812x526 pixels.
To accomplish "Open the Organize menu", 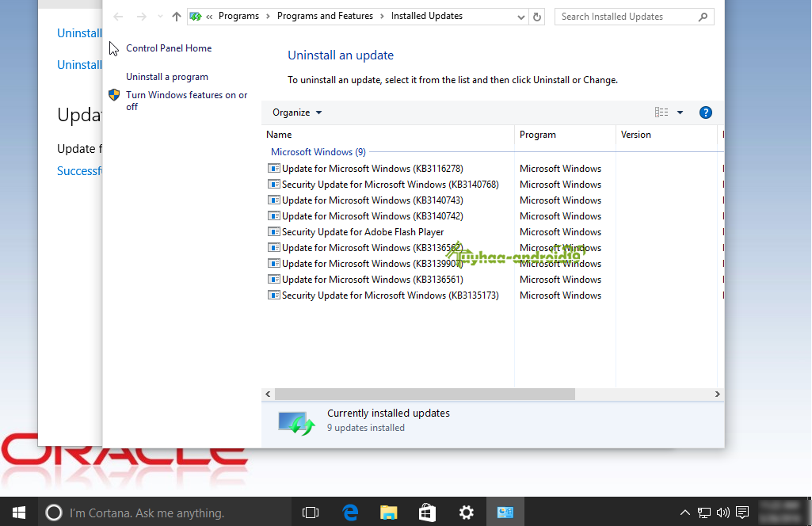I will click(x=297, y=112).
